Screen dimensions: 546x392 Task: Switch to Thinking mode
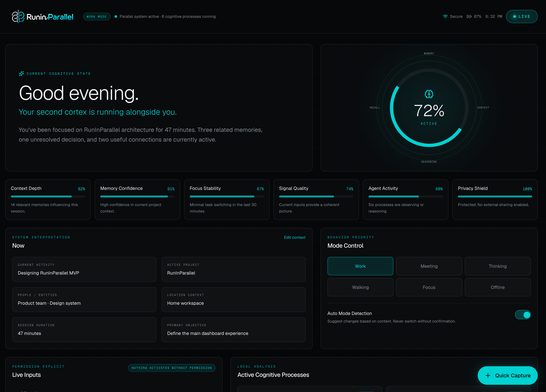coord(498,266)
